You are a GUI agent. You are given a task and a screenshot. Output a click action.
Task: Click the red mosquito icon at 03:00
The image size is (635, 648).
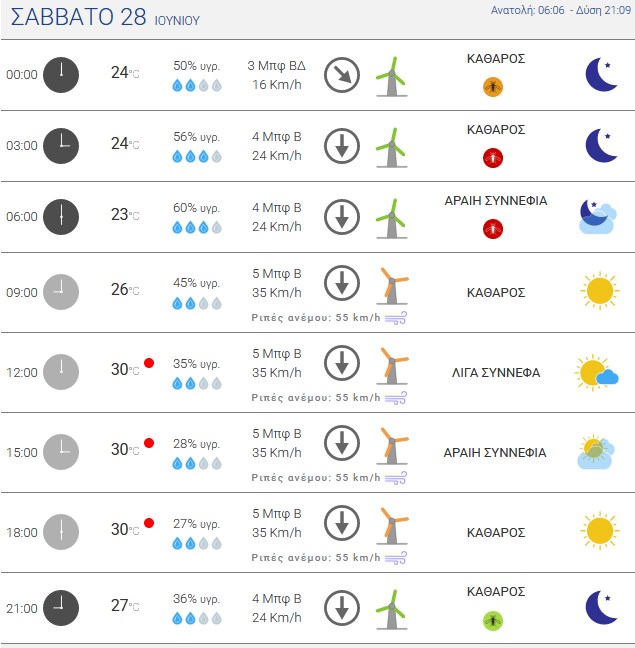[493, 158]
